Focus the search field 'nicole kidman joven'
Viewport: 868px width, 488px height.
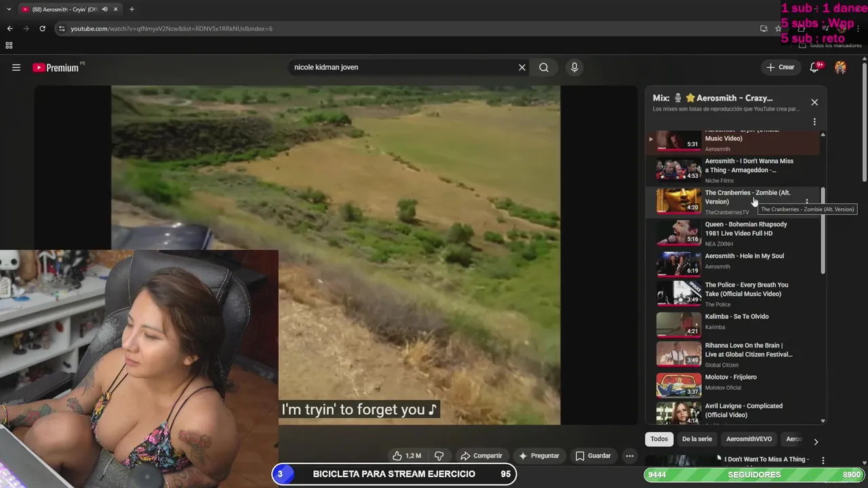click(403, 68)
